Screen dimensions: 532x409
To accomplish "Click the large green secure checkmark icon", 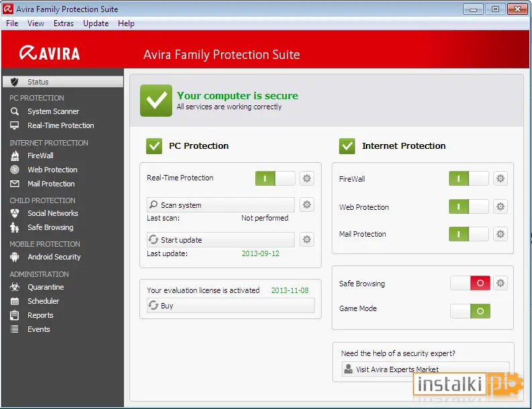I will (x=156, y=101).
